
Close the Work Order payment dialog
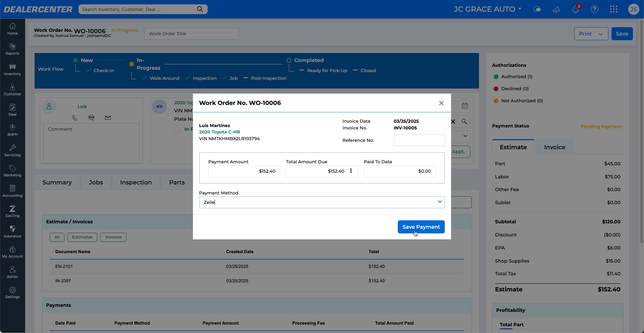(441, 103)
